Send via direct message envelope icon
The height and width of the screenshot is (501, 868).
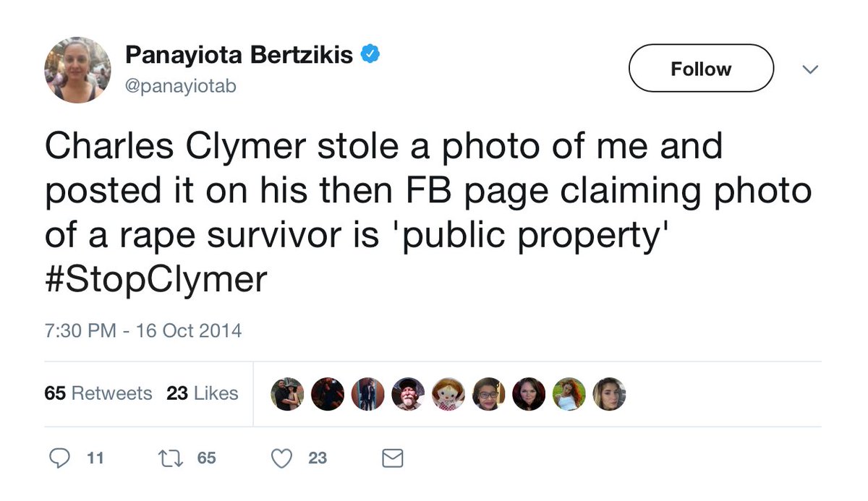pyautogui.click(x=392, y=458)
